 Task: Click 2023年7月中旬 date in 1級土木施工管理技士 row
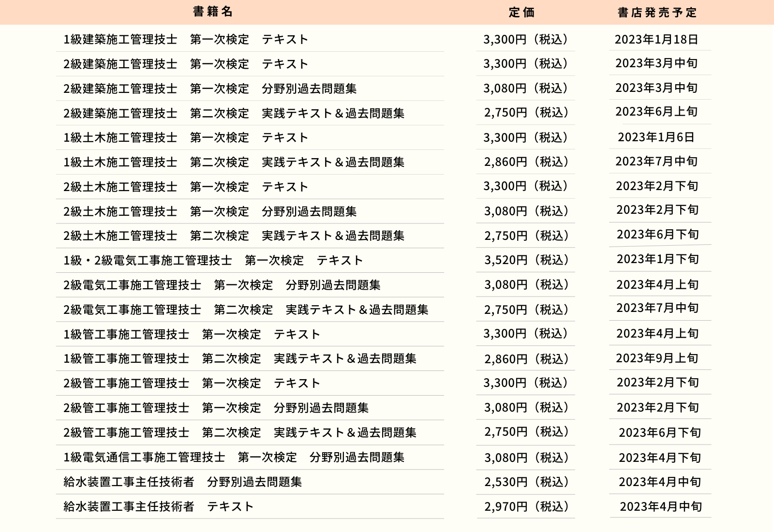pyautogui.click(x=656, y=161)
